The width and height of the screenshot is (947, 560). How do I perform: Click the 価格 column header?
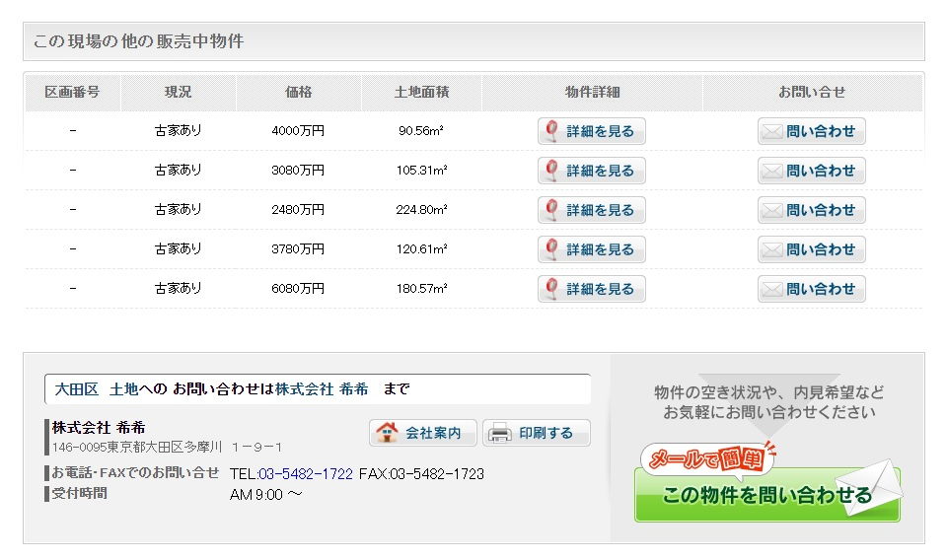click(298, 92)
